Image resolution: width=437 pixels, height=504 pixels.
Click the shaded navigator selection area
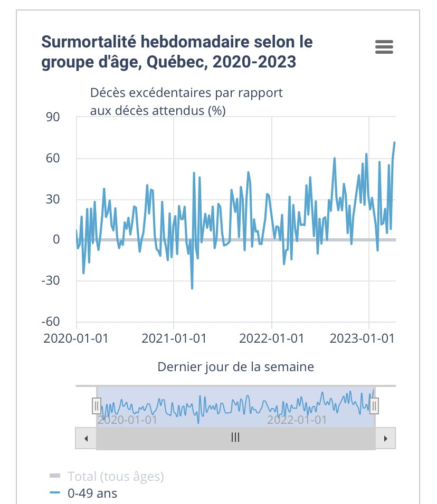click(x=235, y=406)
